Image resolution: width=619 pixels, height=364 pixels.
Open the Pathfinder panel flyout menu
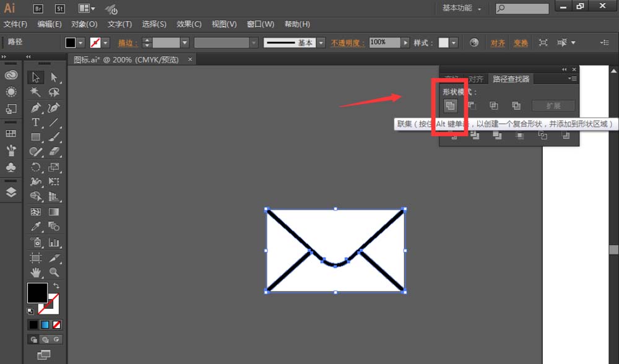click(573, 79)
